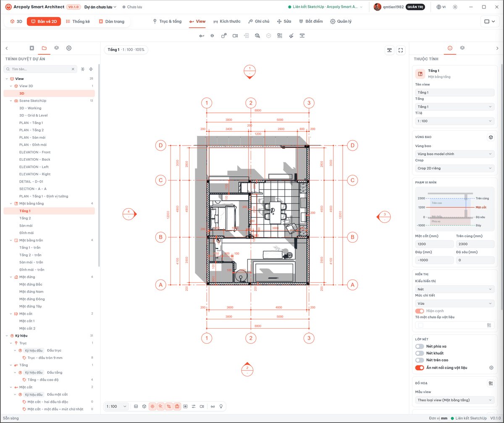Open the Trục & tầng menu

(x=167, y=21)
